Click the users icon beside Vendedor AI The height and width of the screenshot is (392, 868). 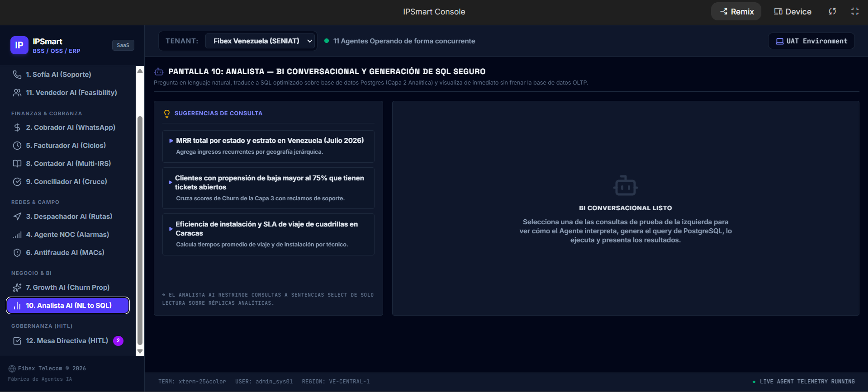pos(17,93)
